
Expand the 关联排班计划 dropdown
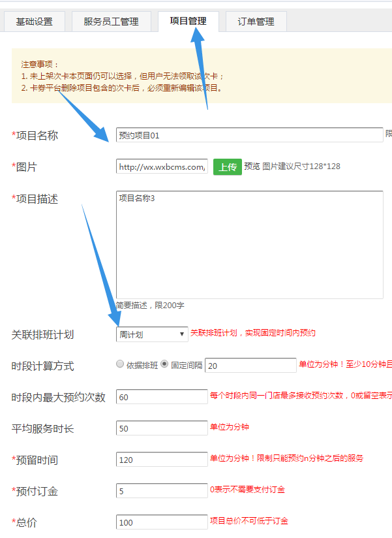tap(152, 334)
